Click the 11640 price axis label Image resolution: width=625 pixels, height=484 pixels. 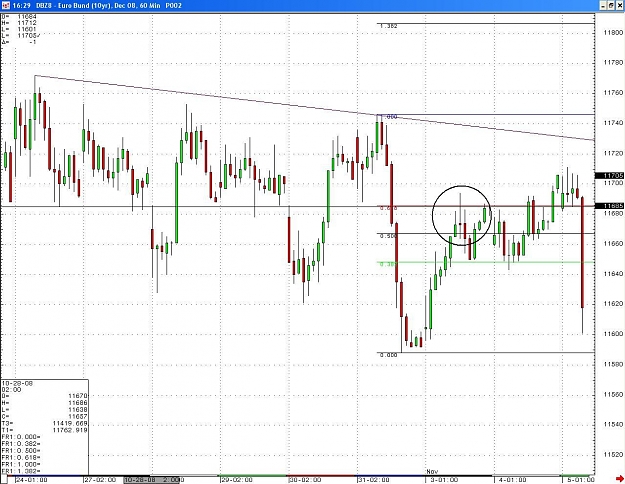[613, 274]
